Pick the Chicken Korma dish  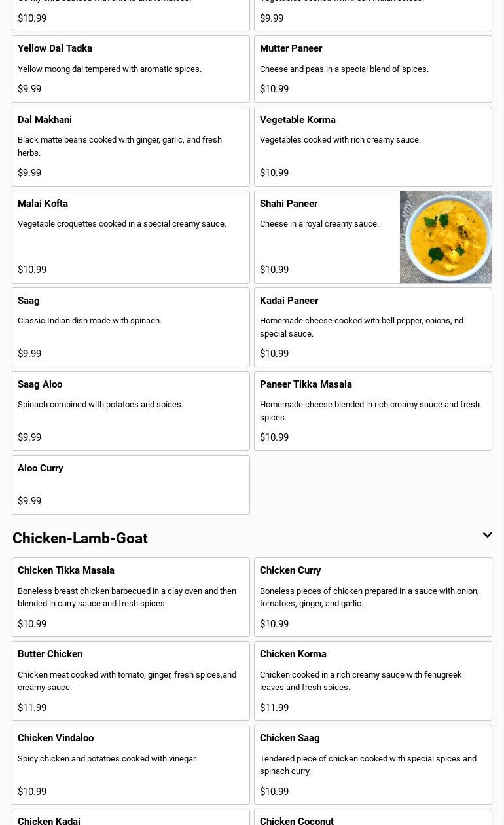[x=372, y=680]
